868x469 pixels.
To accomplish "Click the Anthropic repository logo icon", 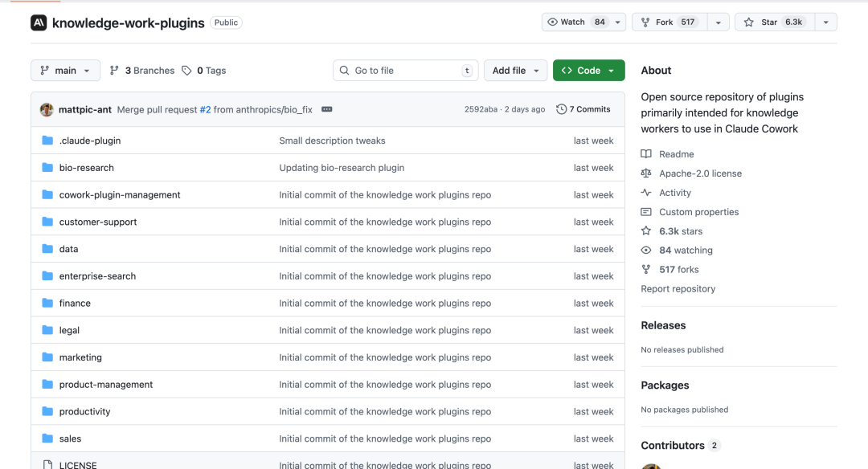I will point(39,22).
